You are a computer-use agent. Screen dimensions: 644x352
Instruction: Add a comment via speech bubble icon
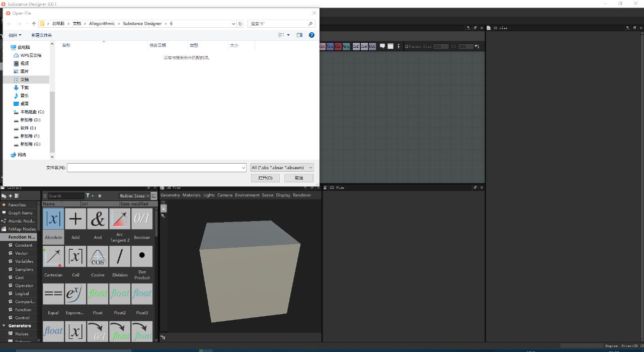[382, 46]
